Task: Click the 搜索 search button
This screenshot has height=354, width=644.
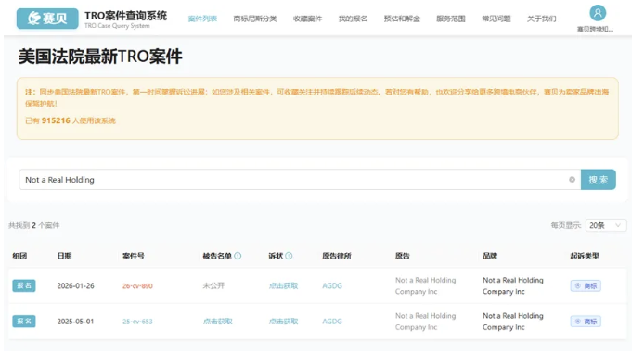Action: [598, 180]
